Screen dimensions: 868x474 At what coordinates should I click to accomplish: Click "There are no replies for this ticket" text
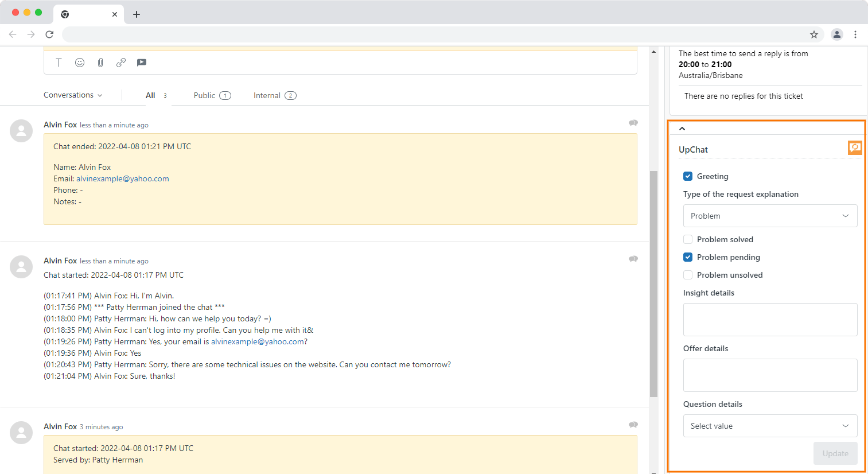(744, 96)
